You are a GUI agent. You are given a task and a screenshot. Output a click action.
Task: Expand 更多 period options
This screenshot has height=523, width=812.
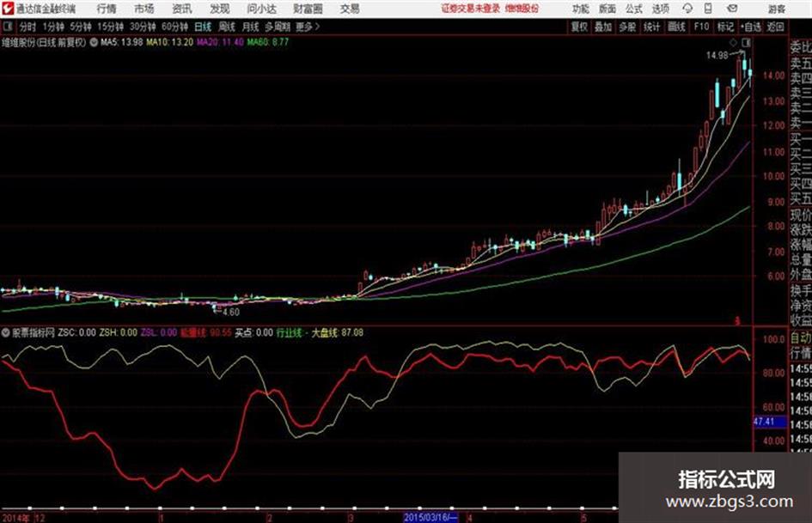coord(308,27)
